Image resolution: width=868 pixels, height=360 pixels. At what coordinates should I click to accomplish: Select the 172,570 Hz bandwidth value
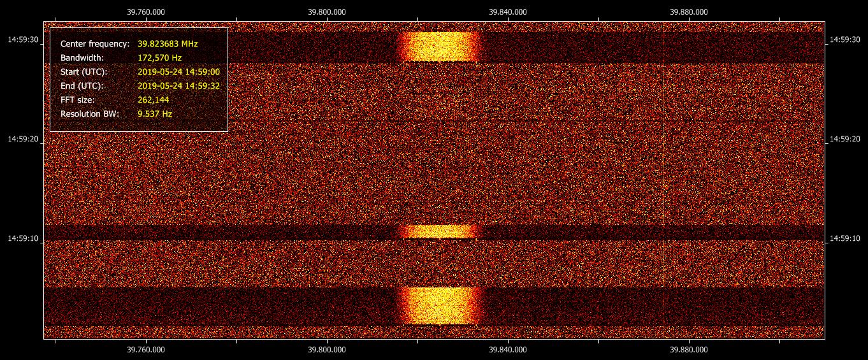159,58
